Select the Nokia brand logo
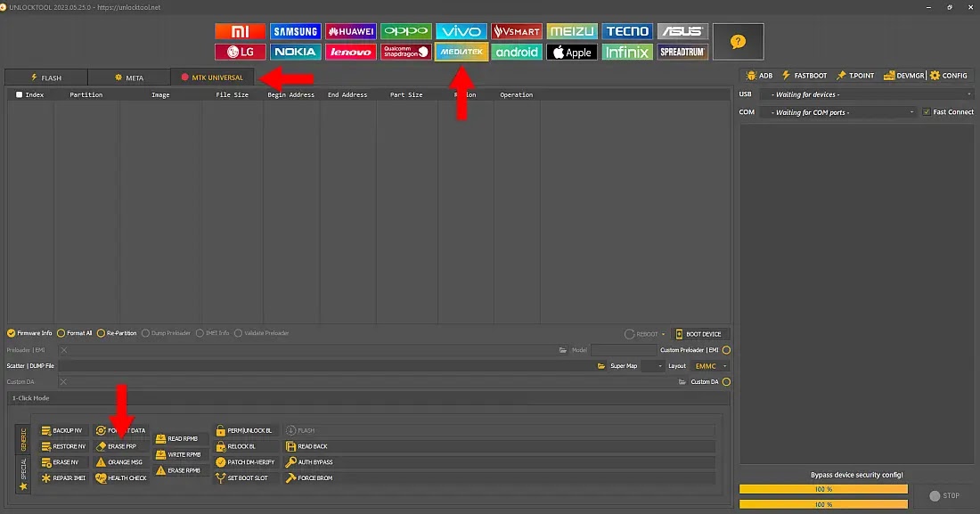This screenshot has height=514, width=980. [x=296, y=52]
